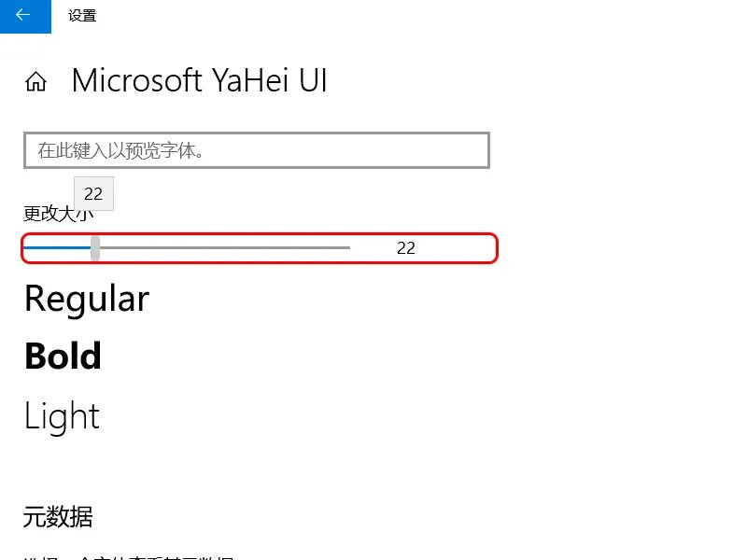Select the Light font sample text

click(x=62, y=416)
